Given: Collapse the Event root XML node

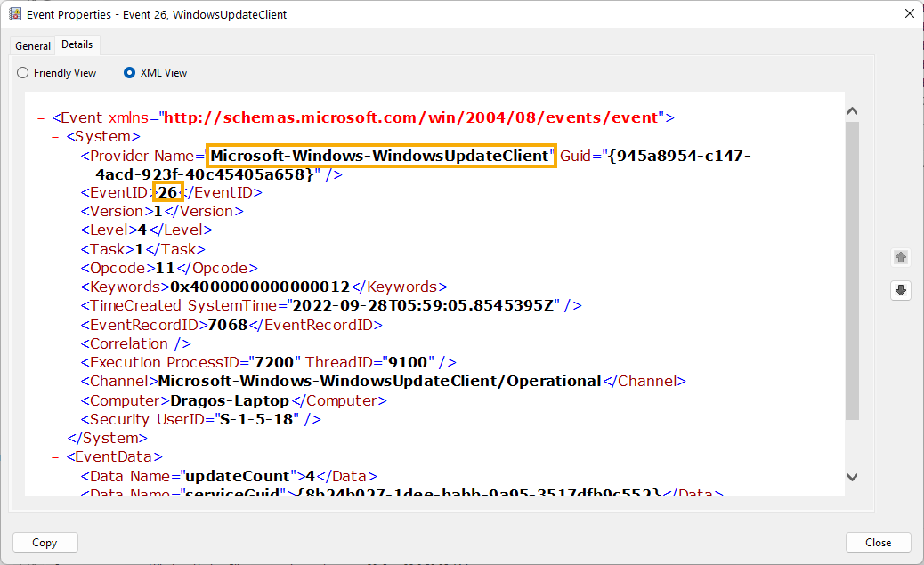Looking at the screenshot, I should pos(41,118).
